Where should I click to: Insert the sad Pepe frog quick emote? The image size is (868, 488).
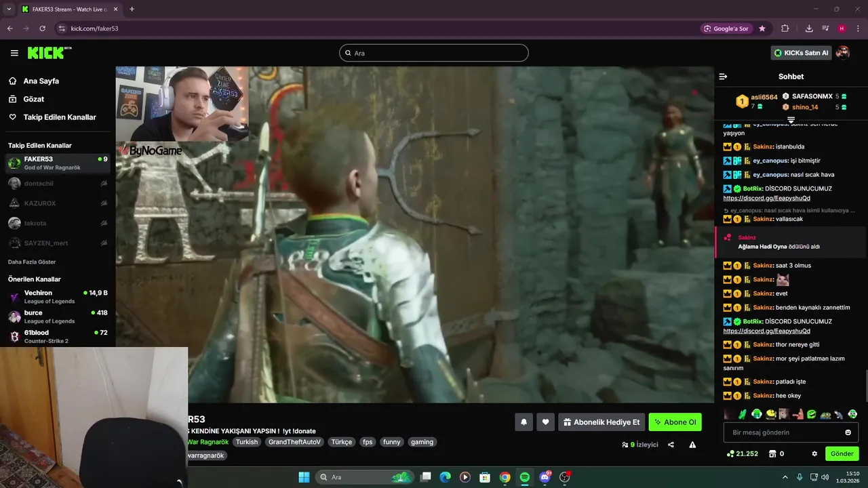825,413
